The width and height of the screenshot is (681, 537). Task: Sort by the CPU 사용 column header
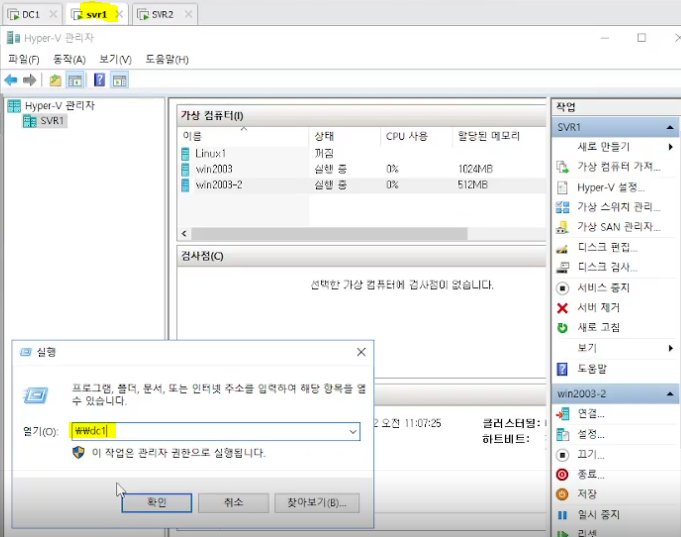[416, 136]
